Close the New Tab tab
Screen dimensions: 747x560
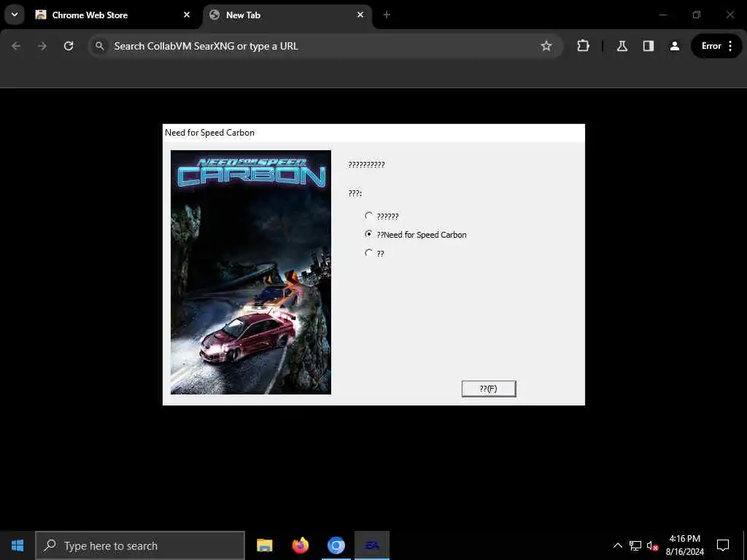[x=360, y=15]
